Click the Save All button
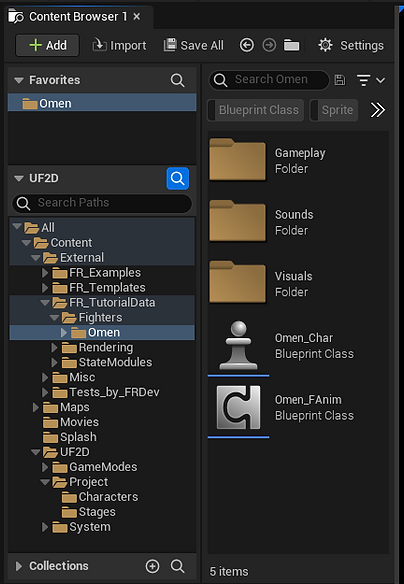This screenshot has height=584, width=404. click(194, 45)
